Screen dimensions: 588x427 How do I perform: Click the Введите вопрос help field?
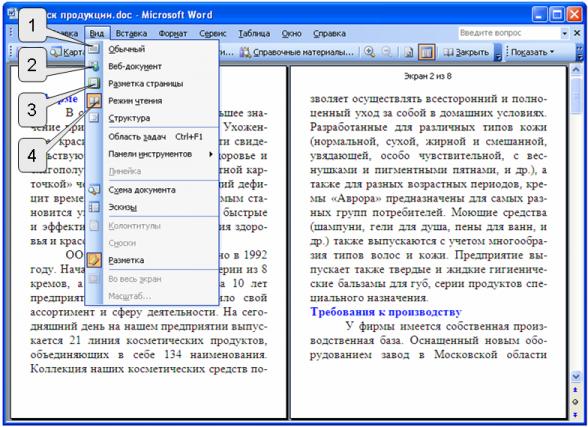click(x=509, y=33)
